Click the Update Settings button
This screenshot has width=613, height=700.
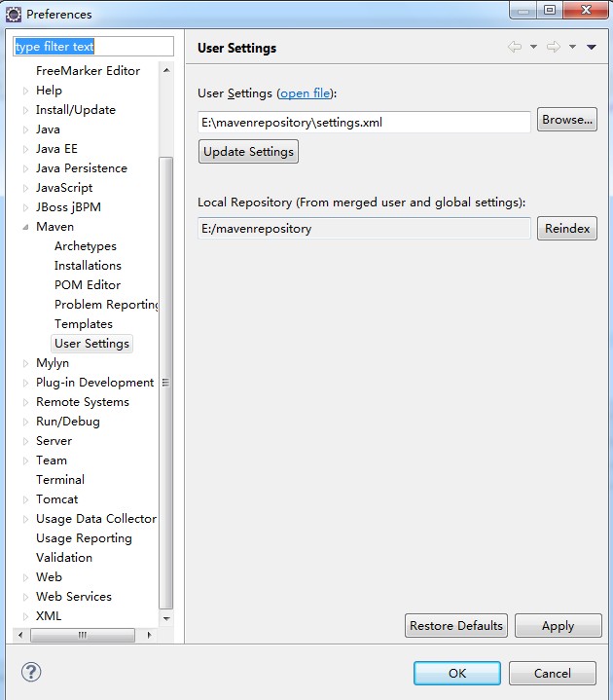coord(248,152)
